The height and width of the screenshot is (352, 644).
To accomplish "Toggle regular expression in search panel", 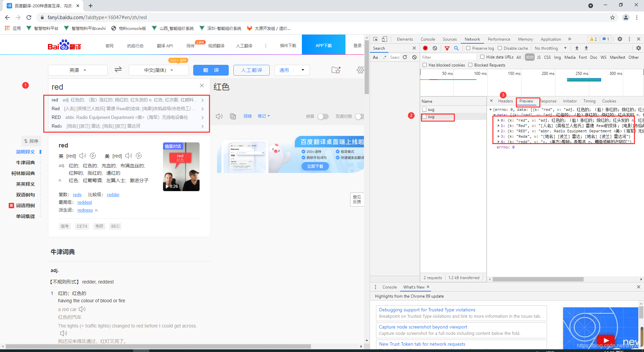I will pyautogui.click(x=385, y=57).
